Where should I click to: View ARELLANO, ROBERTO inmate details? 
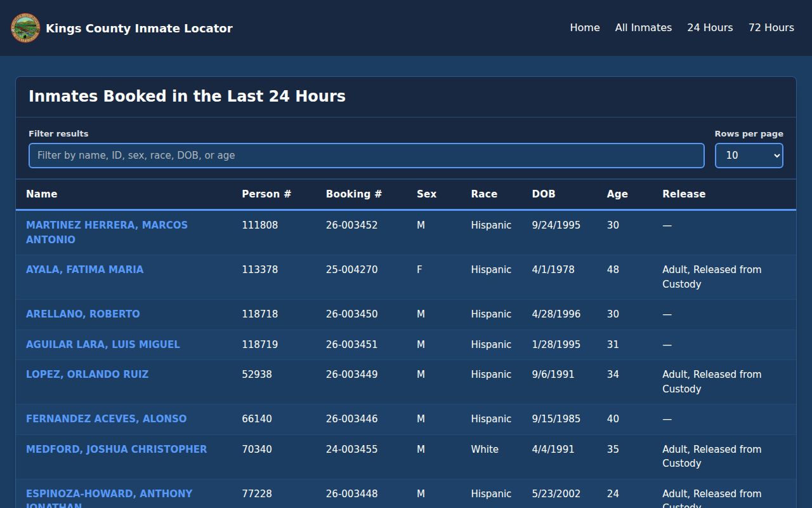click(83, 314)
